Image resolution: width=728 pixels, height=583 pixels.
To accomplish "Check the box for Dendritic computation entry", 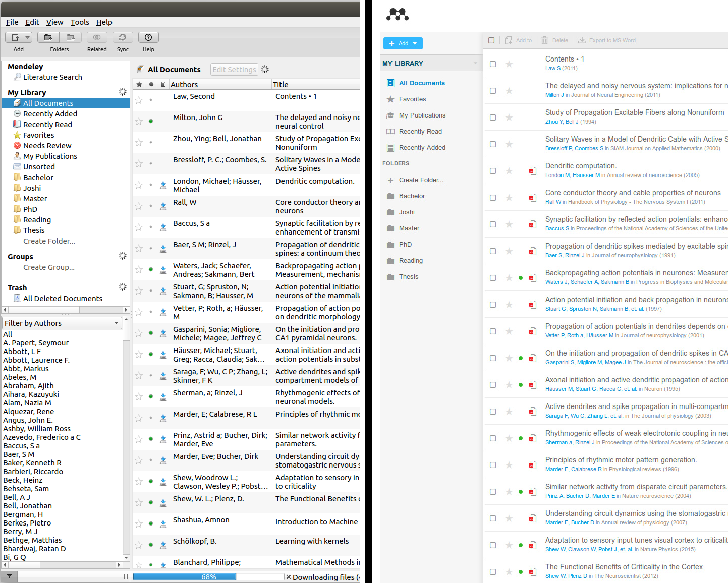I will pyautogui.click(x=493, y=171).
